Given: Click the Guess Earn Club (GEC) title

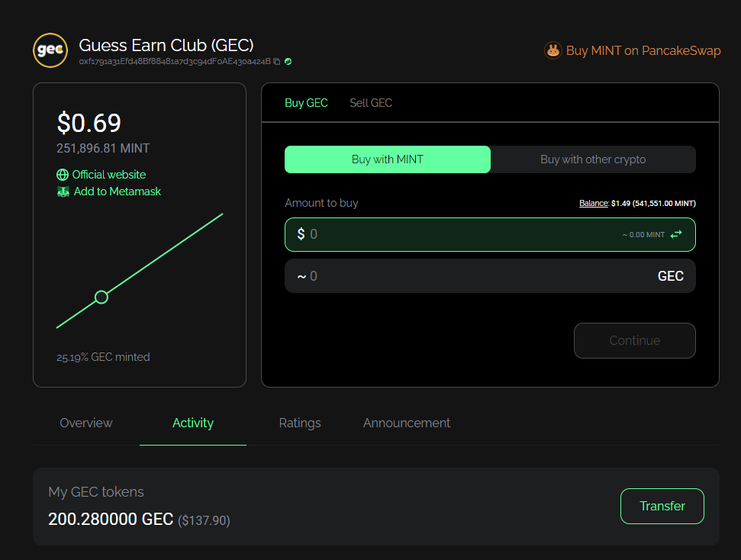Looking at the screenshot, I should (166, 45).
